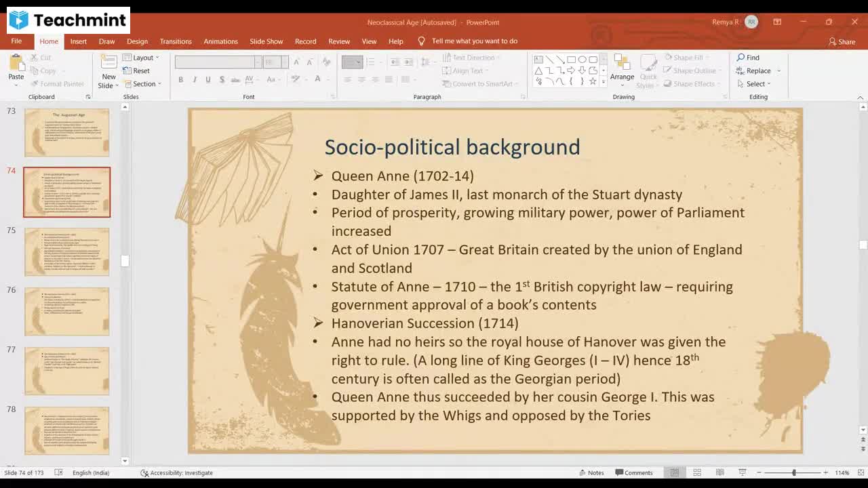Open Ribbon Display Options icon in title bar
The image size is (868, 488).
coord(777,22)
